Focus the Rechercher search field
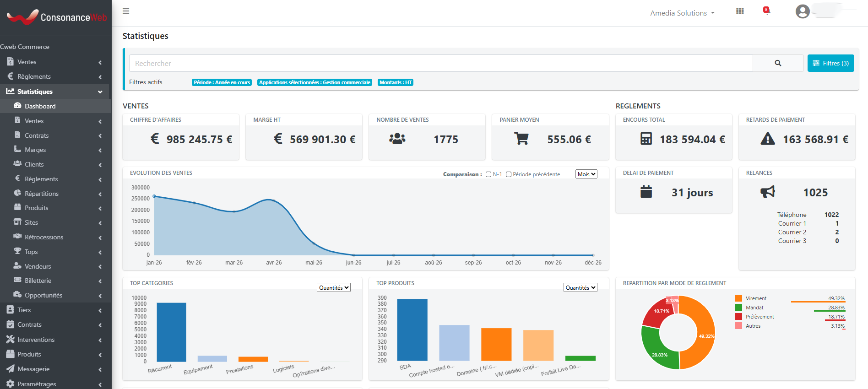Screen dimensions: 868x389 [441, 63]
